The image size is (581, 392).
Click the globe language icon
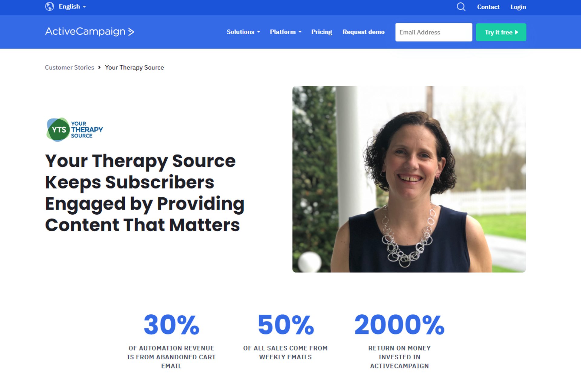click(50, 6)
